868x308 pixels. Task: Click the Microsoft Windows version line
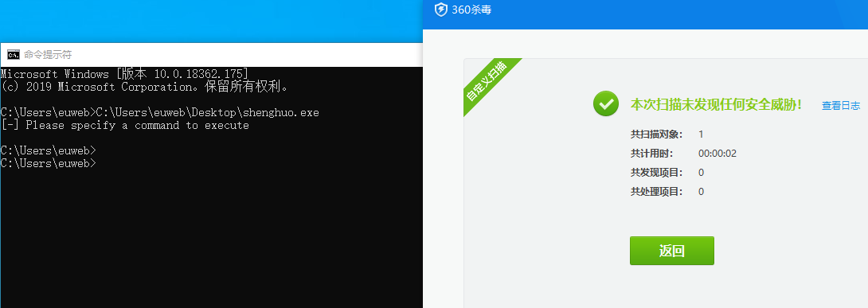pyautogui.click(x=124, y=73)
